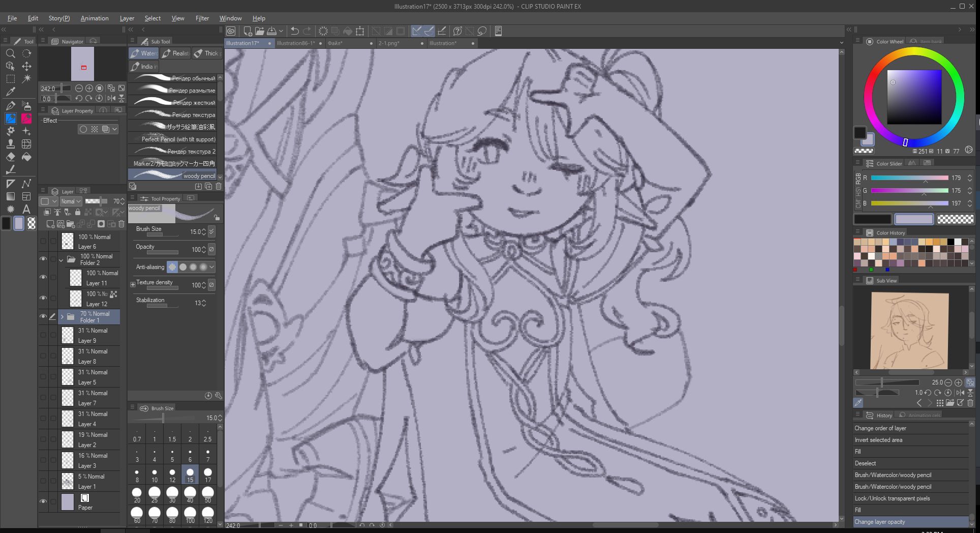Select the Eraser tool
Viewport: 980px width, 533px height.
[10, 157]
